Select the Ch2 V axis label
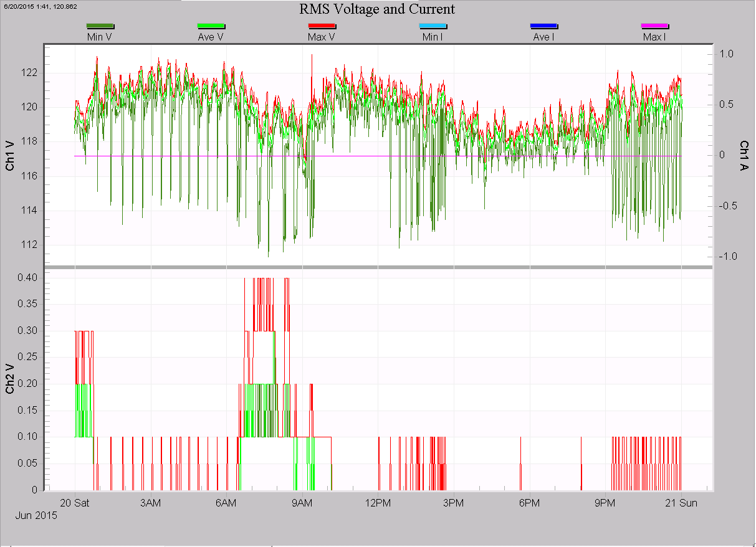This screenshot has width=756, height=547. pyautogui.click(x=11, y=380)
